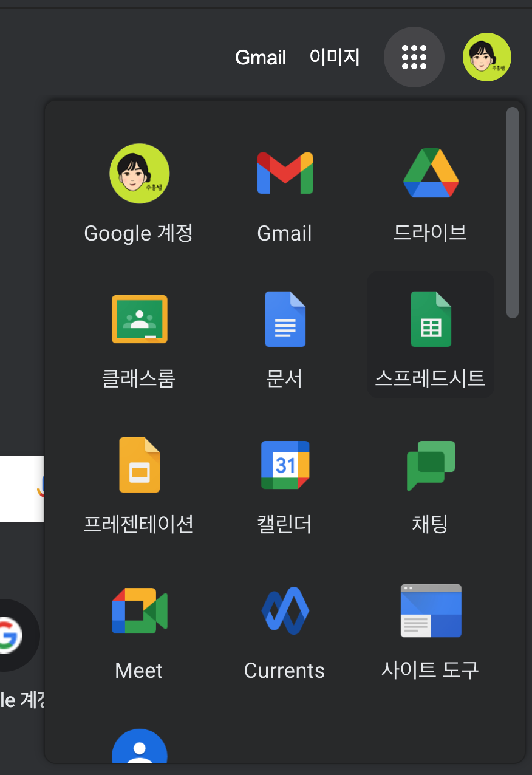Click the apps panel vertical scrollbar

(513, 213)
